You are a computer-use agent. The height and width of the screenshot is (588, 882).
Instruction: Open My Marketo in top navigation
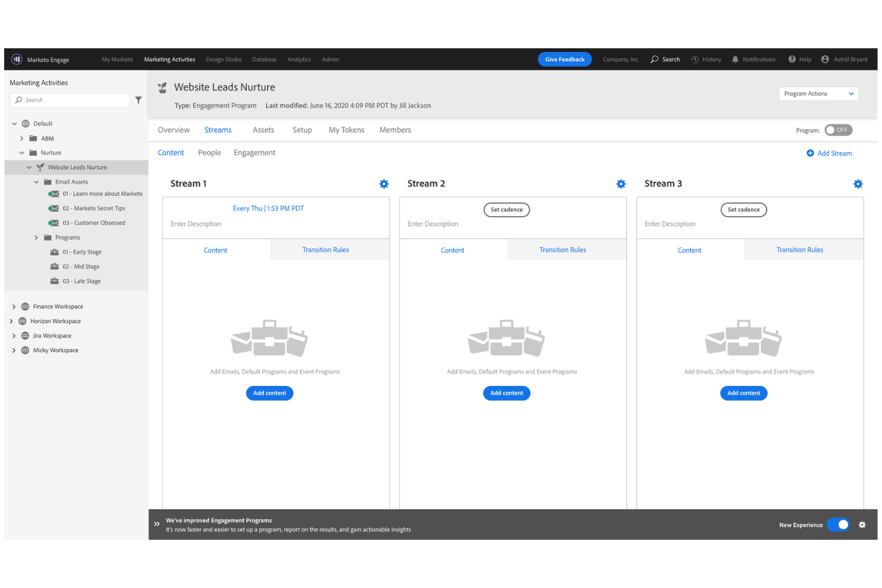pyautogui.click(x=117, y=60)
